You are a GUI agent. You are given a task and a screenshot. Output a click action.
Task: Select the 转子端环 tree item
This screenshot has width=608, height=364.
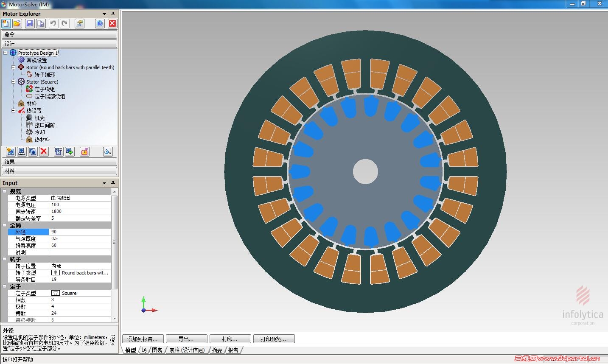point(45,75)
